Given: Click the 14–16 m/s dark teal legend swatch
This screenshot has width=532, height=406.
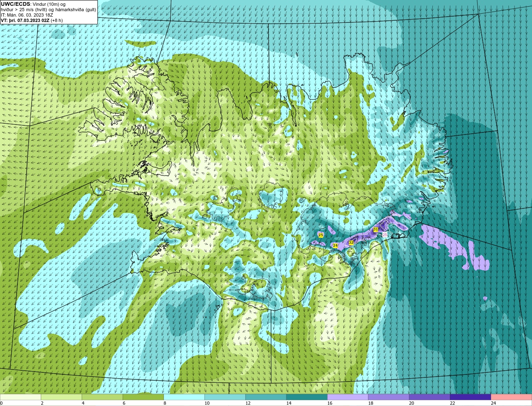Looking at the screenshot, I should pyautogui.click(x=307, y=397).
